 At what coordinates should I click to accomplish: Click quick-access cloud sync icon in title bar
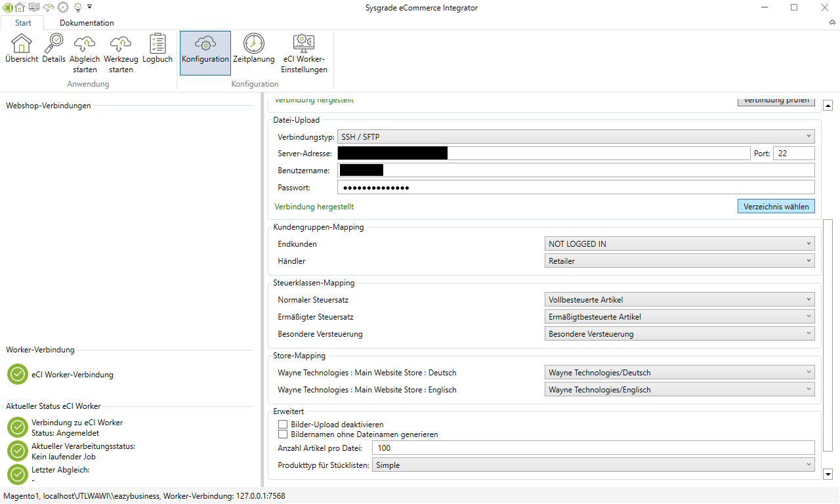[x=49, y=7]
